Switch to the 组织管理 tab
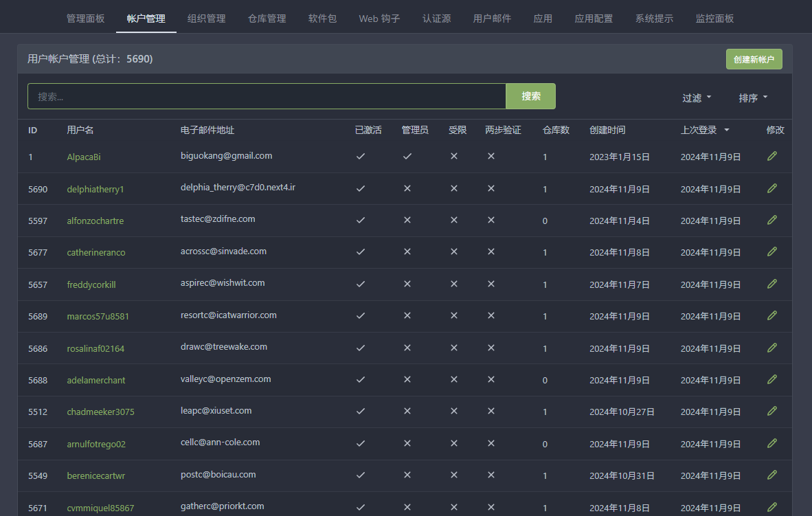Viewport: 812px width, 516px height. [x=207, y=19]
